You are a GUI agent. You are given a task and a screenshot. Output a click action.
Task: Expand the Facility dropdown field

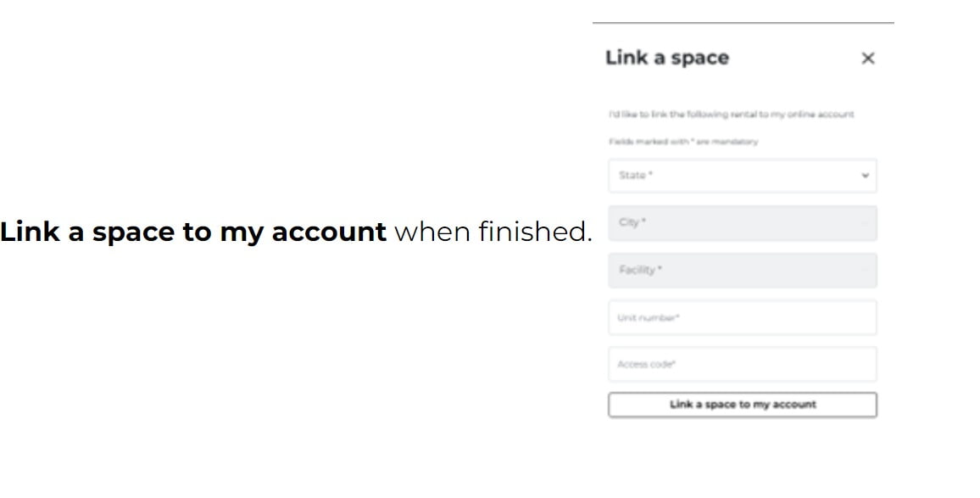[742, 271]
